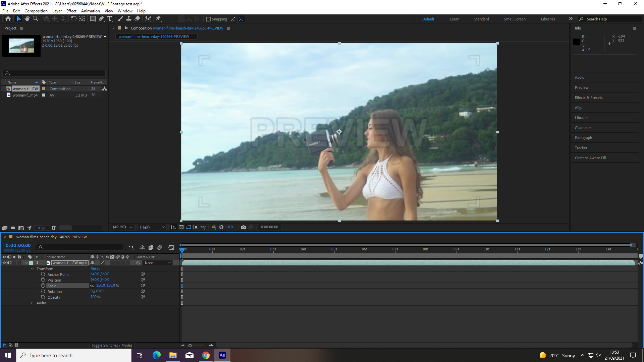Viewport: 644px width, 362px height.
Task: Select the Zoom tool in toolbar
Action: pos(36,19)
